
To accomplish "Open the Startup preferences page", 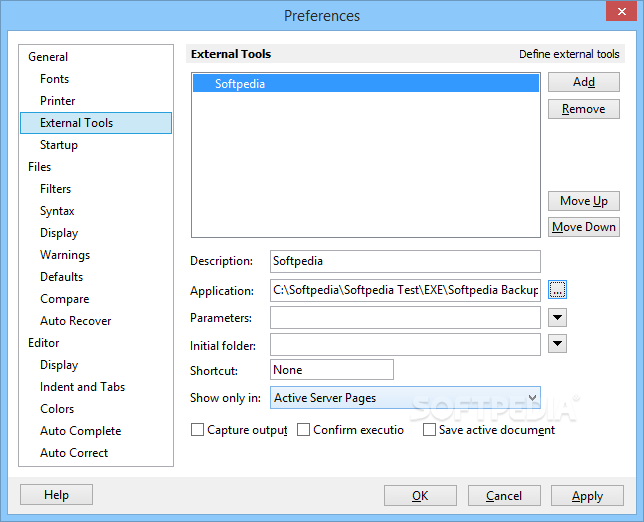I will (59, 145).
